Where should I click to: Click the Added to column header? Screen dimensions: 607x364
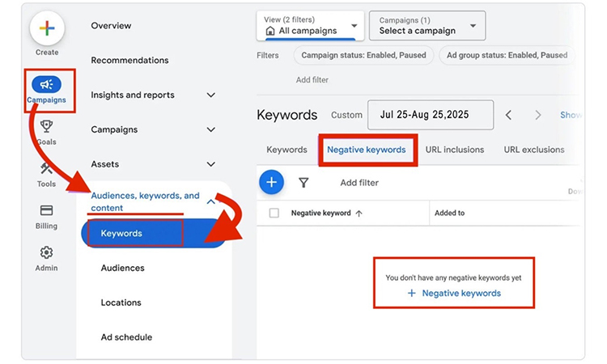(449, 213)
